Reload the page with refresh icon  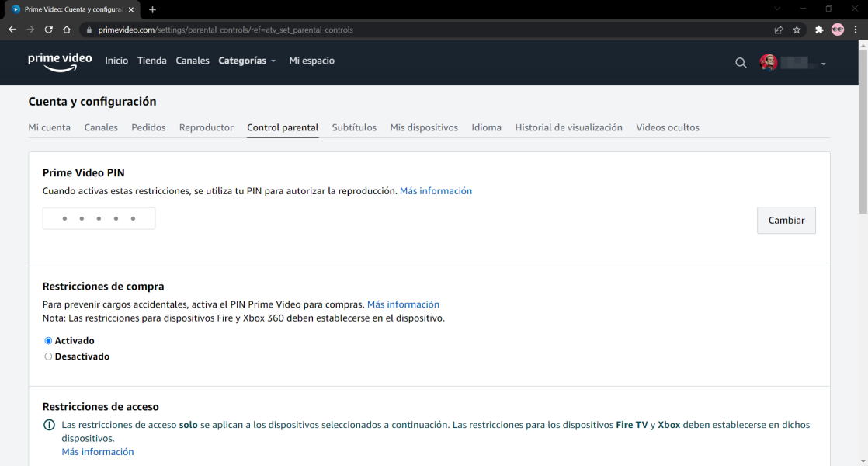[48, 30]
